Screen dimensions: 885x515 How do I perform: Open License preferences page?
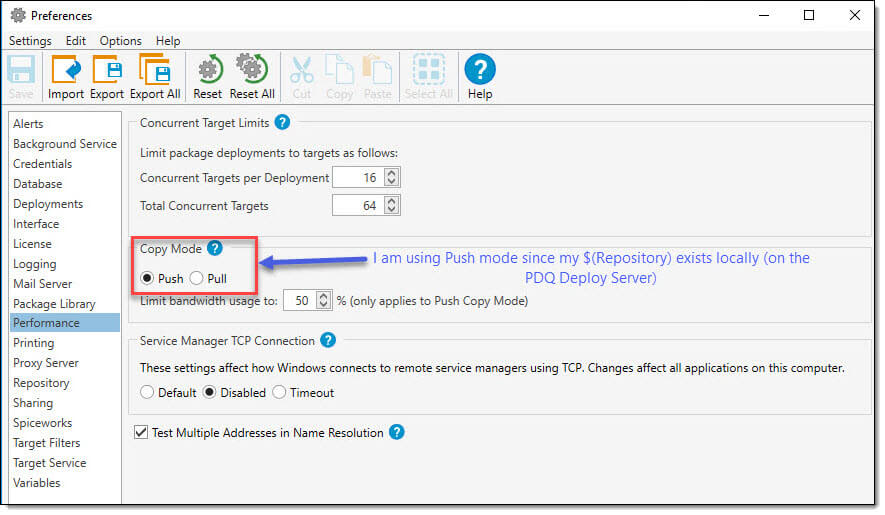pyautogui.click(x=65, y=243)
